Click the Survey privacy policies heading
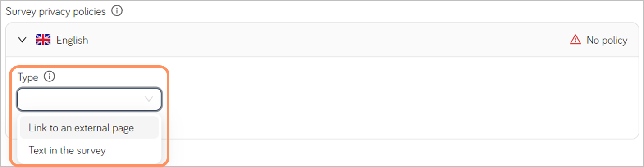The width and height of the screenshot is (644, 167). click(x=56, y=11)
